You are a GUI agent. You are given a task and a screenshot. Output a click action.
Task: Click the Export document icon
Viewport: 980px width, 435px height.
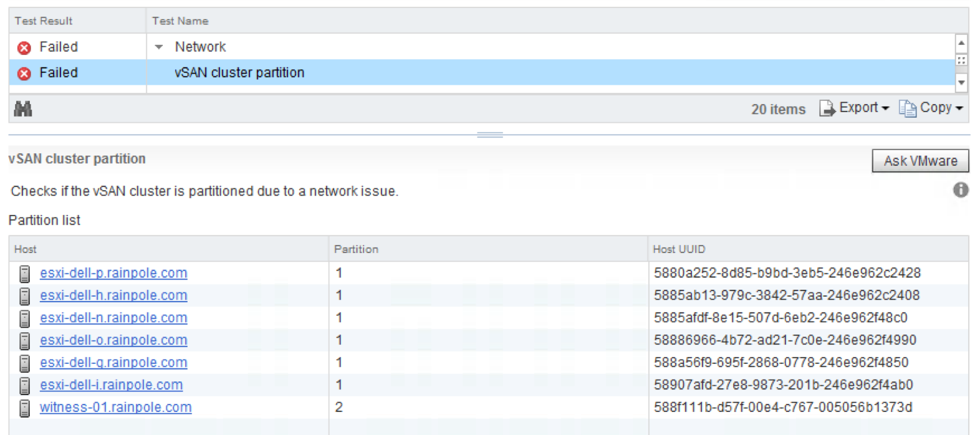click(827, 108)
